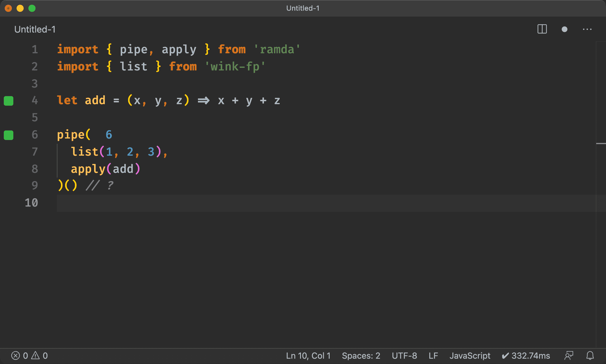Click the unsaved changes dot indicator

pos(565,29)
